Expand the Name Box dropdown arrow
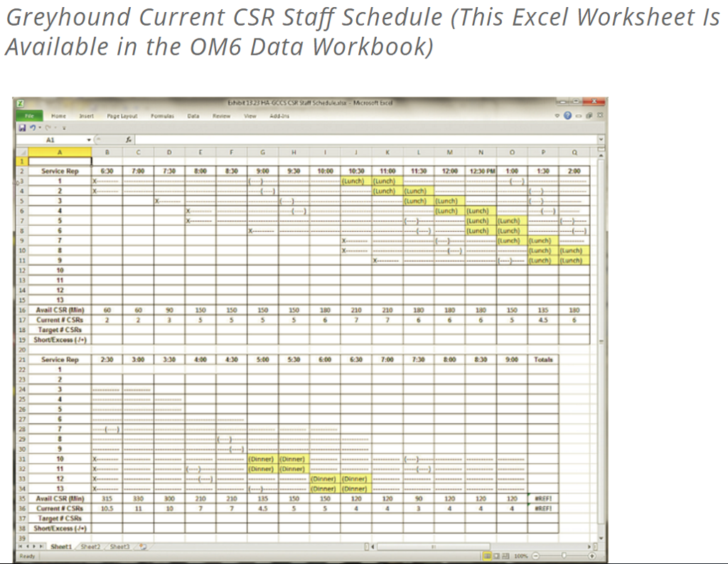Viewport: 728px width, 564px height. tap(89, 140)
